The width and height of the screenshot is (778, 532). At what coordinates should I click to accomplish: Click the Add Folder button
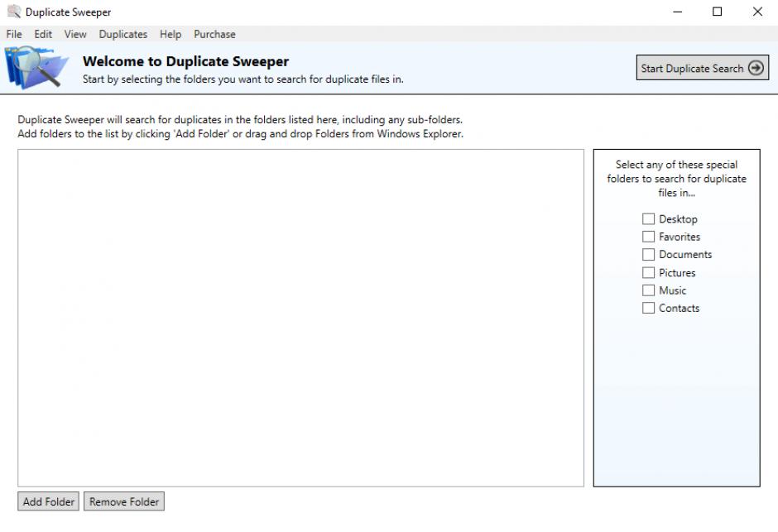click(48, 501)
